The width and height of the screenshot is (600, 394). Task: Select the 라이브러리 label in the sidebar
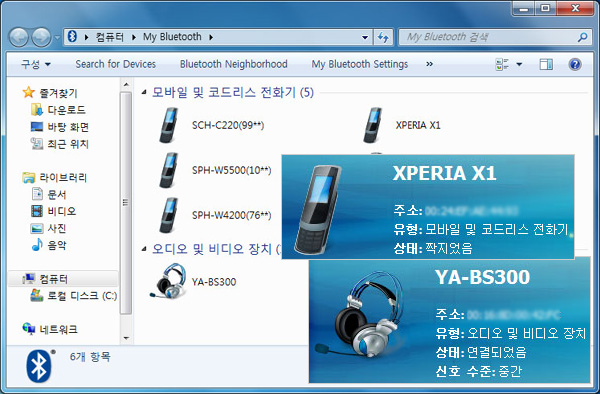pos(63,177)
